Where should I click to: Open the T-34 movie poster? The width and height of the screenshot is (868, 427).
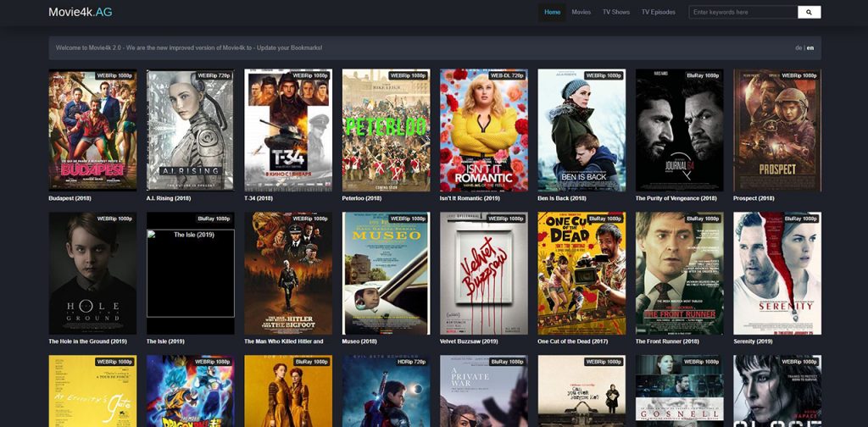pos(288,130)
